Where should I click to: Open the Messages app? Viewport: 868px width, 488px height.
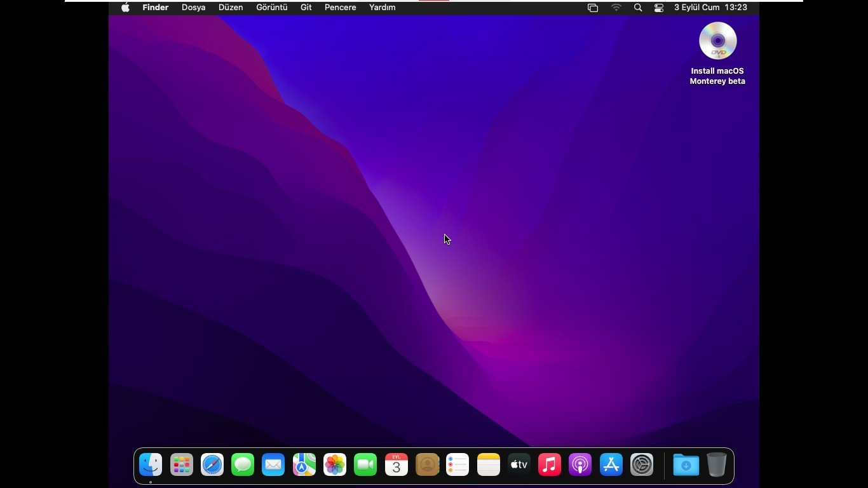coord(243,465)
